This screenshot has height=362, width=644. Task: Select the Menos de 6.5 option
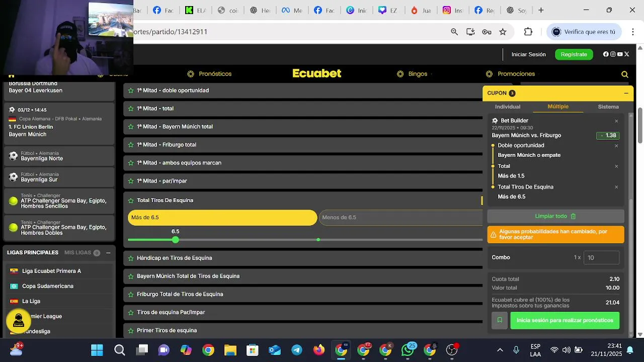point(401,218)
